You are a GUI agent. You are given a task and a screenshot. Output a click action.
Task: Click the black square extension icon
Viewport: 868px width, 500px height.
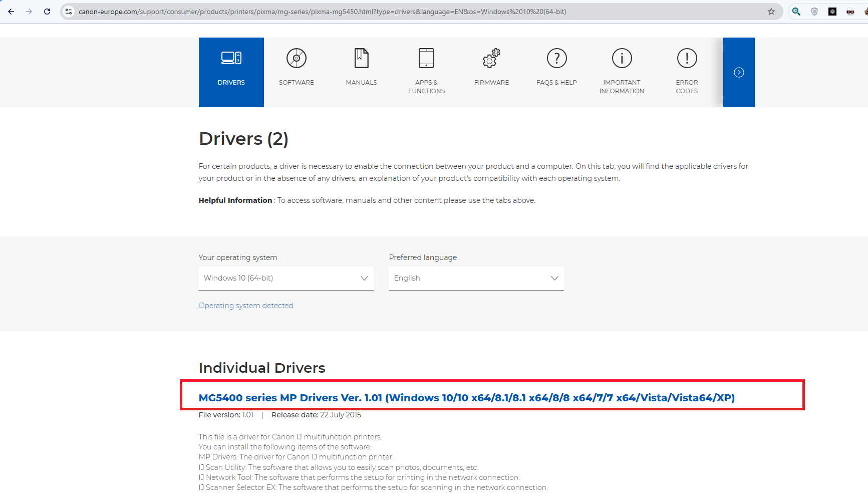click(x=832, y=12)
